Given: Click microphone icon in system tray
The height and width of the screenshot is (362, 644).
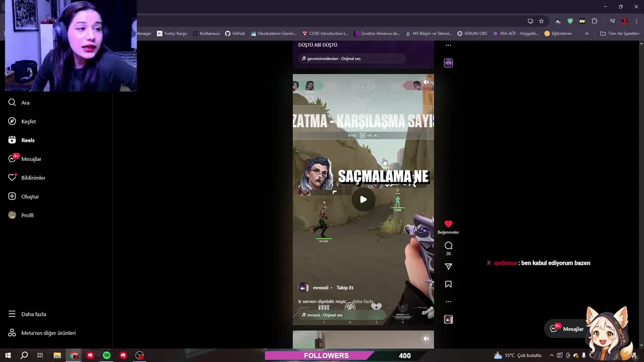Looking at the screenshot, I should pos(584,355).
